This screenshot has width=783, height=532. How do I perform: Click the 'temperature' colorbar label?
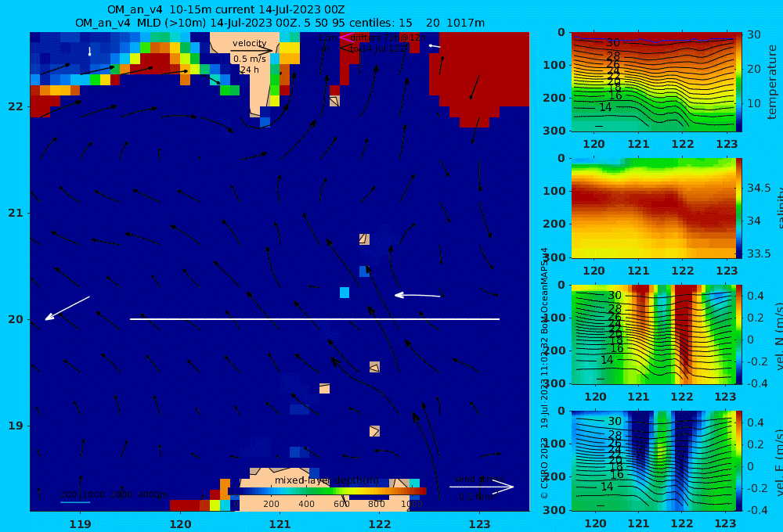tap(772, 82)
